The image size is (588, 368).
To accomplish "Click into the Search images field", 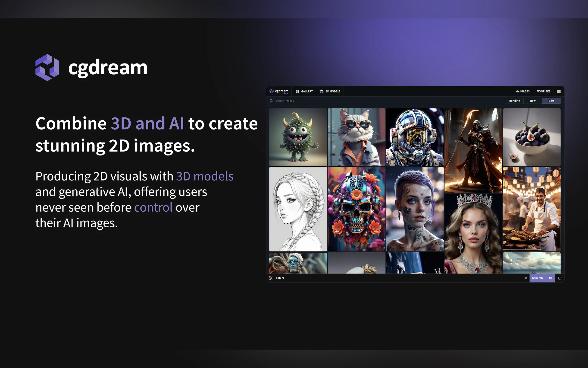I will click(x=340, y=101).
